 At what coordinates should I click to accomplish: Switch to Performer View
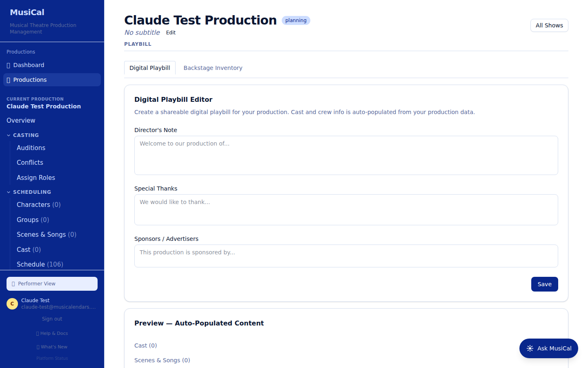[x=52, y=284]
